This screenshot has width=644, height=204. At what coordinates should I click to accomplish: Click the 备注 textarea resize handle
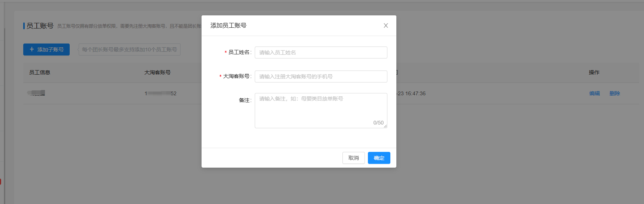click(385, 126)
